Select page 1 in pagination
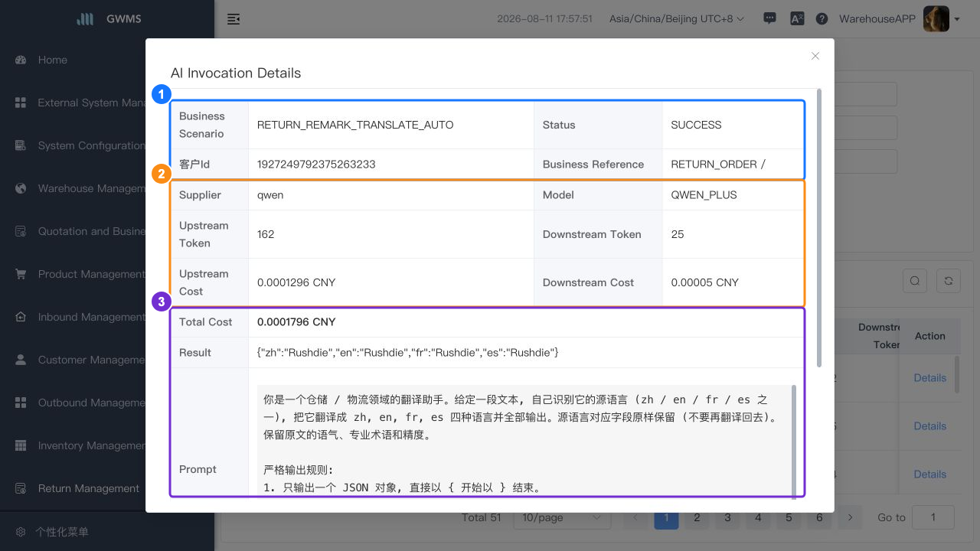980x551 pixels. point(666,517)
